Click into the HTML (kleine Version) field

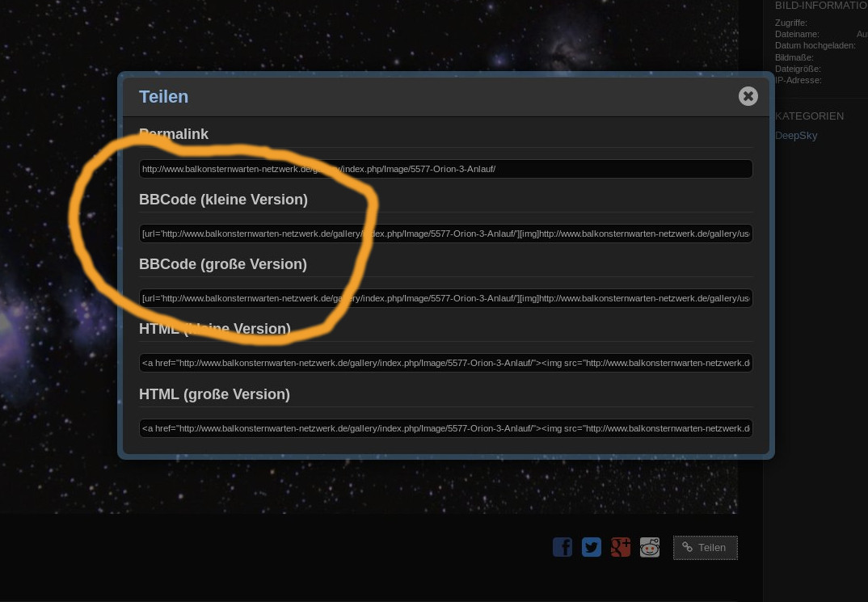tap(445, 362)
